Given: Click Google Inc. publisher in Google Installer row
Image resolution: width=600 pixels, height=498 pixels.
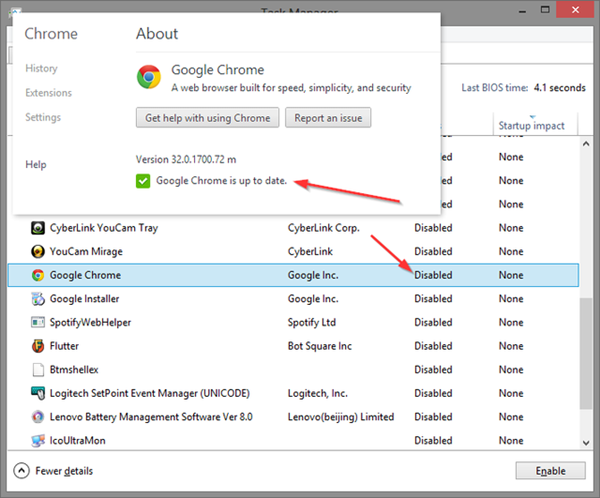Looking at the screenshot, I should [x=313, y=299].
